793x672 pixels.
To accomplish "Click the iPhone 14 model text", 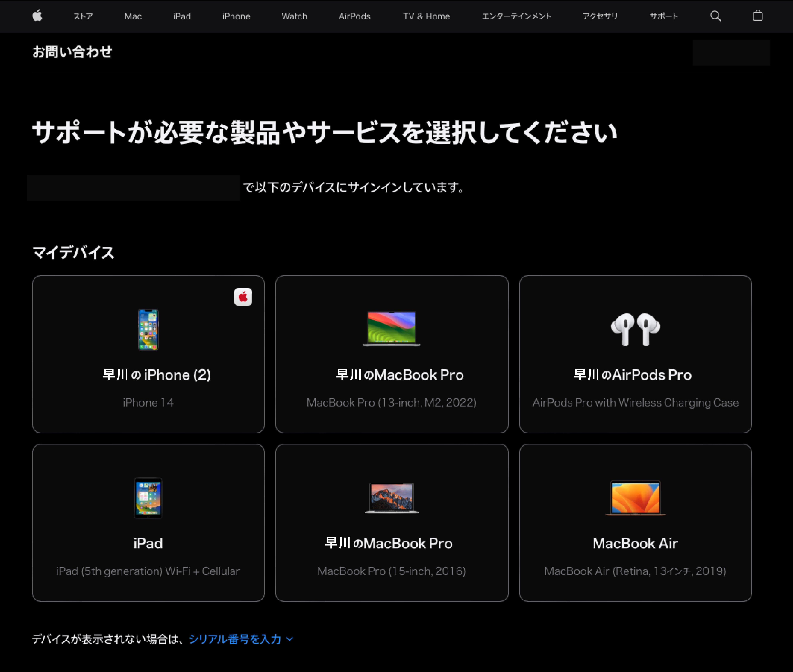I will click(x=148, y=403).
